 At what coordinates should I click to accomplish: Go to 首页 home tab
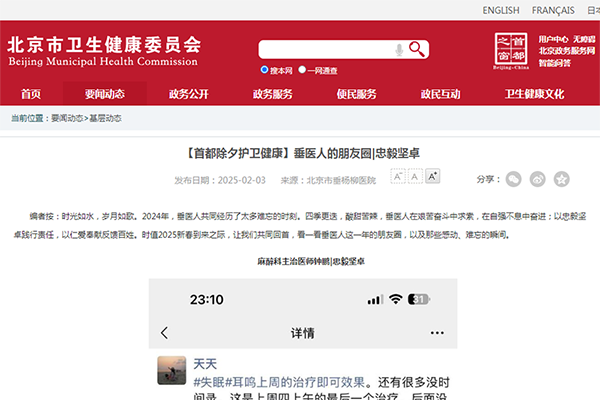(x=31, y=94)
